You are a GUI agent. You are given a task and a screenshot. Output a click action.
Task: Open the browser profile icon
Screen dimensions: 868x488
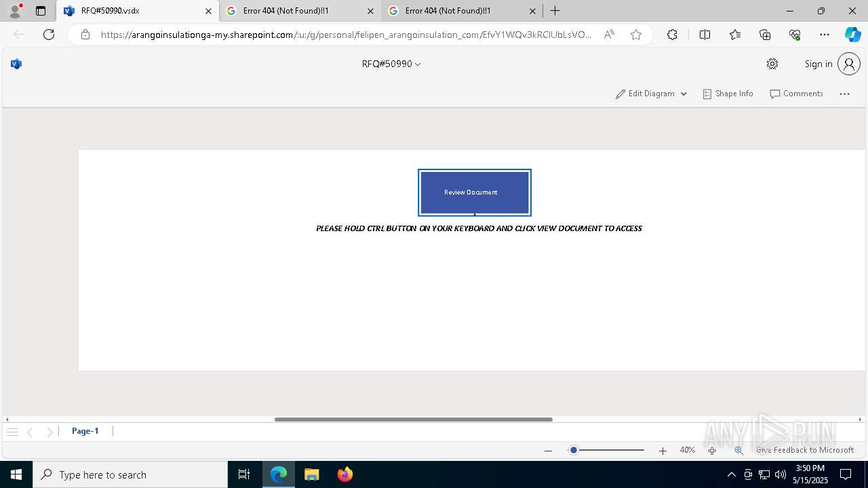(x=14, y=11)
